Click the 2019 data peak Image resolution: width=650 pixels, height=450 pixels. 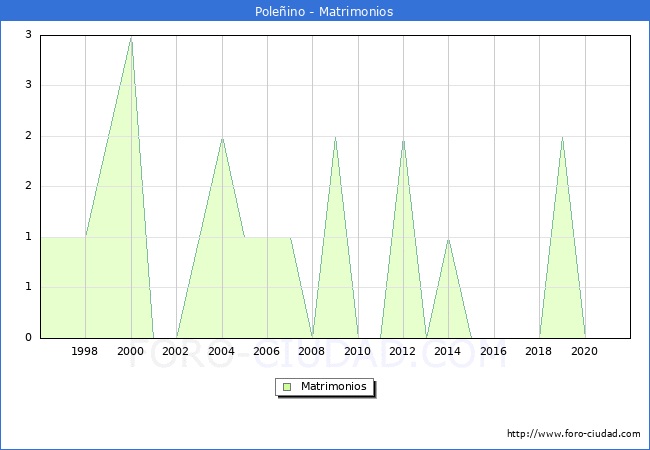click(562, 138)
